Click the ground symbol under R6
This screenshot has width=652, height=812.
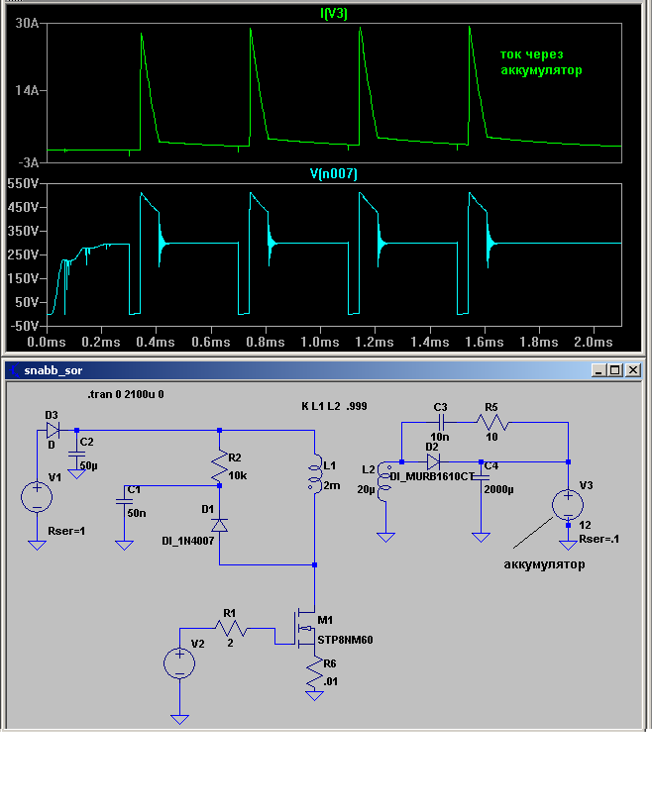[314, 696]
